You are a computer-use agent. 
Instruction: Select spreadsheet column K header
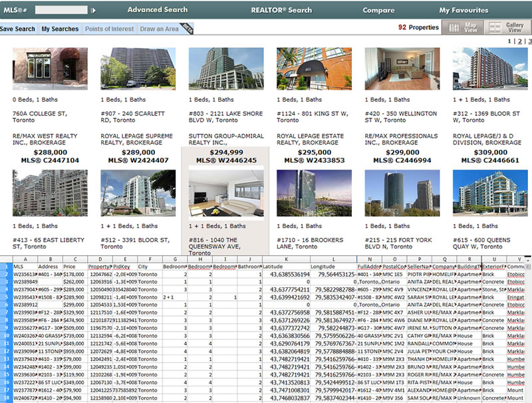pos(286,259)
